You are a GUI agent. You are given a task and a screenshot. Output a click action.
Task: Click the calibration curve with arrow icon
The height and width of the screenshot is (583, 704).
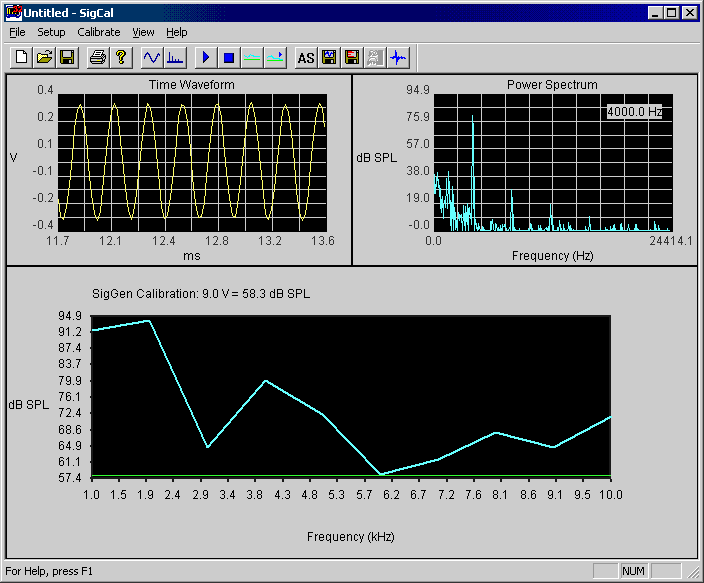[x=275, y=57]
